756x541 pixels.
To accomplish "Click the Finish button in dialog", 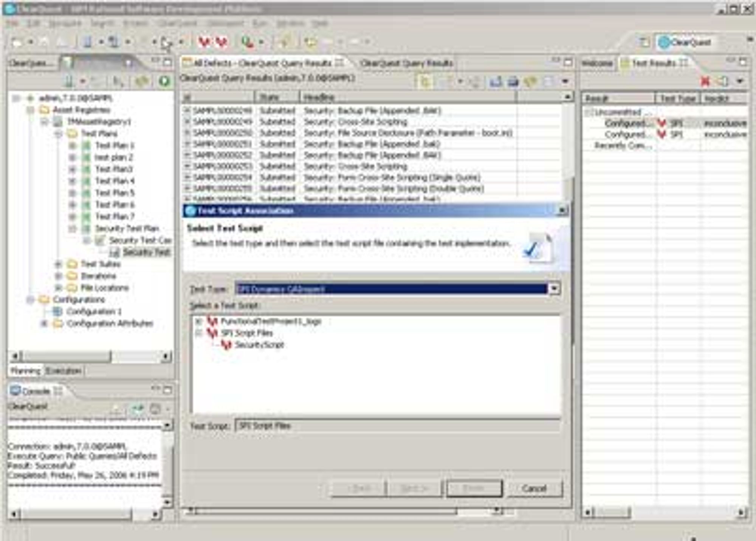I will point(474,488).
